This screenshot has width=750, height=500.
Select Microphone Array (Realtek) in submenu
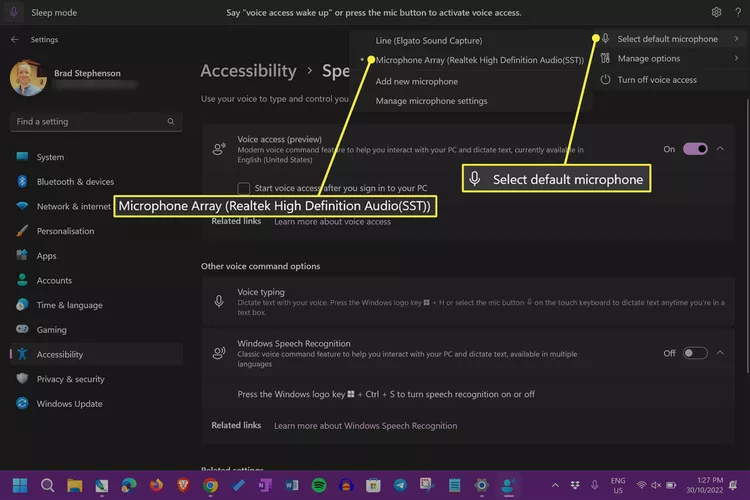[480, 60]
